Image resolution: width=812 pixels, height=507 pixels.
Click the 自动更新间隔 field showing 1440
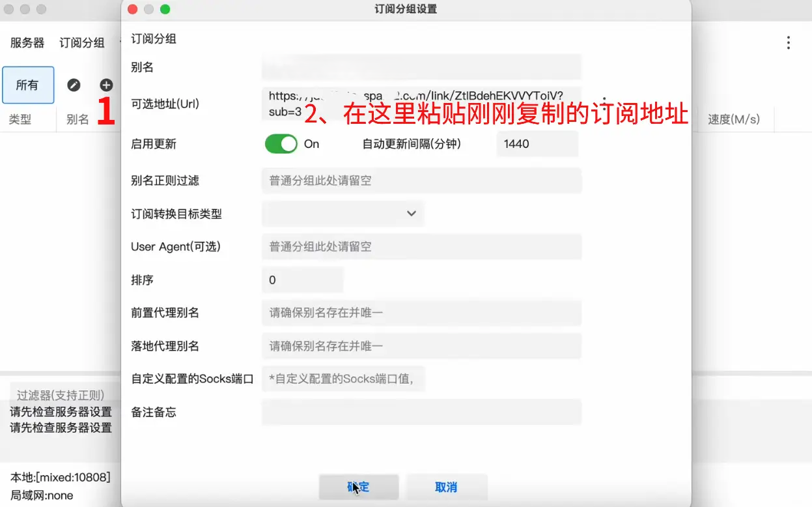[537, 144]
